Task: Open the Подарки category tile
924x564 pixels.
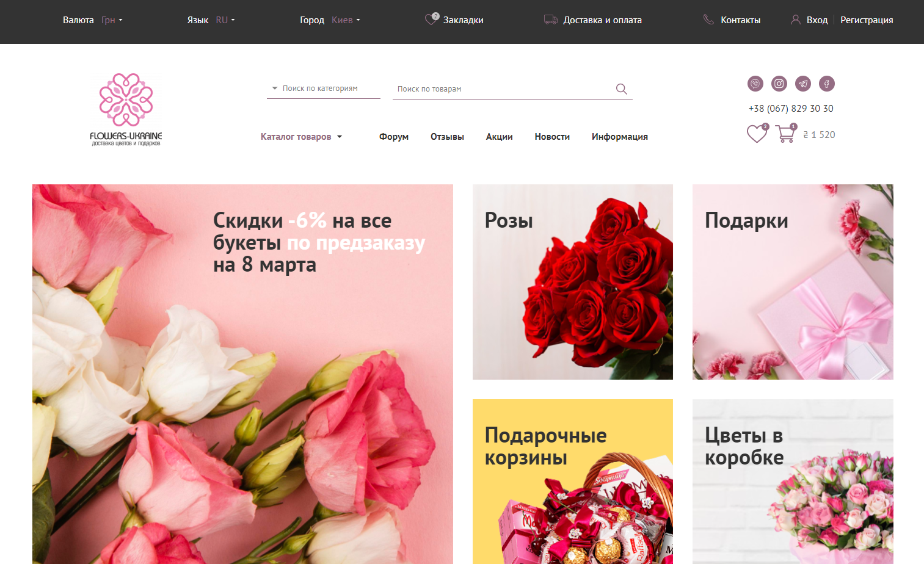Action: click(793, 282)
